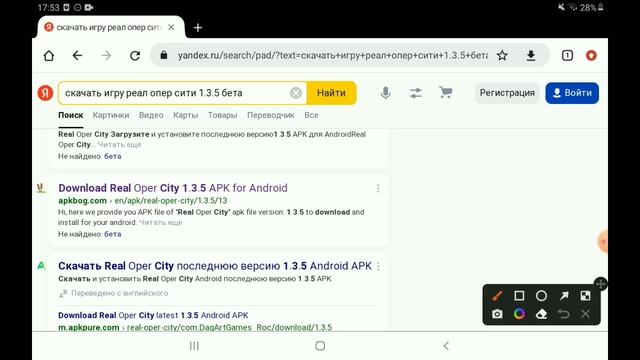Switch to the Картинки tab
This screenshot has width=640, height=360.
point(111,115)
